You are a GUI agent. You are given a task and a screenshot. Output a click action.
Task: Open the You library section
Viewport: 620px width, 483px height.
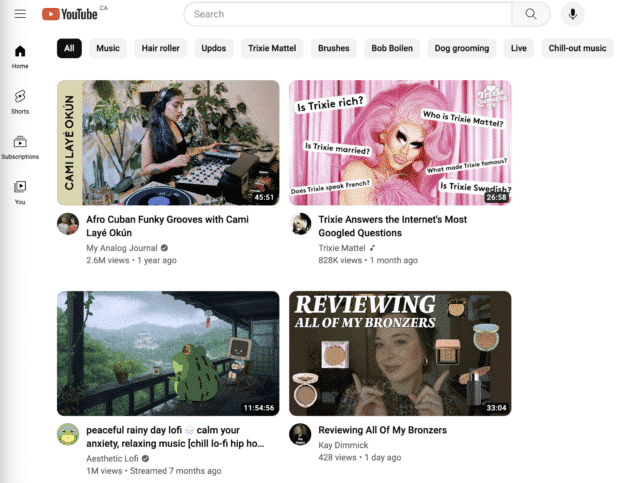(20, 192)
